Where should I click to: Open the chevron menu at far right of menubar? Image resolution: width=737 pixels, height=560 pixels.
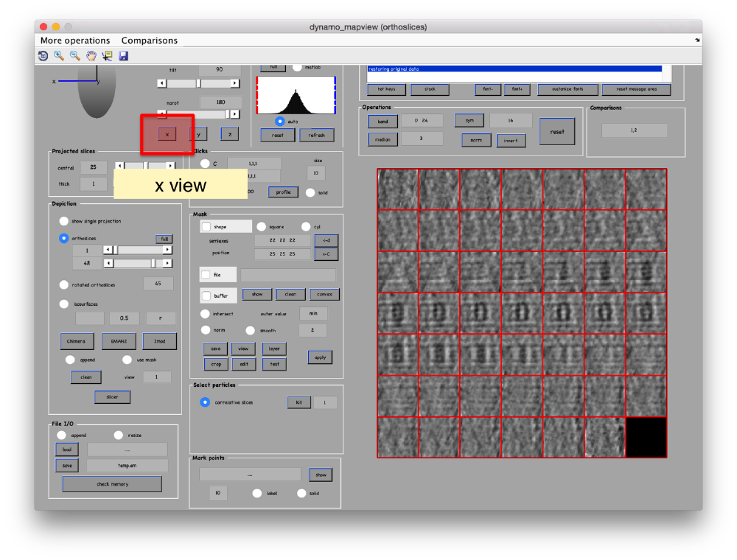(x=697, y=41)
